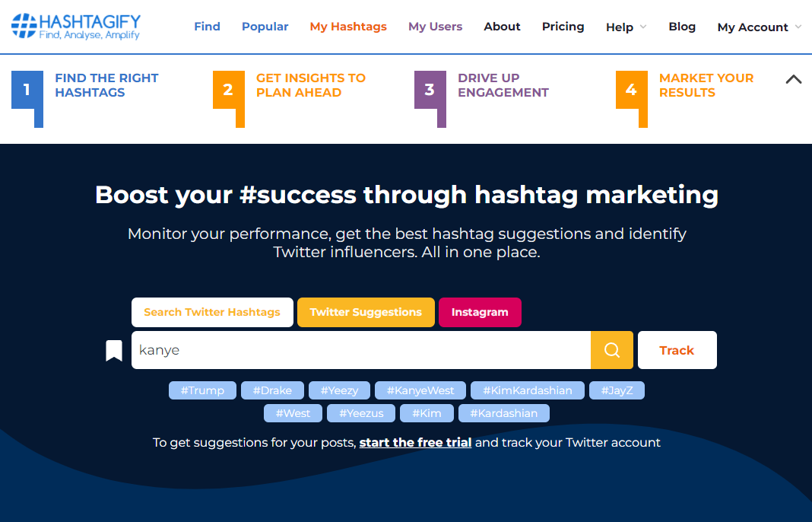Choose the #KimKardashian suggestion tag
812x522 pixels.
coord(527,390)
